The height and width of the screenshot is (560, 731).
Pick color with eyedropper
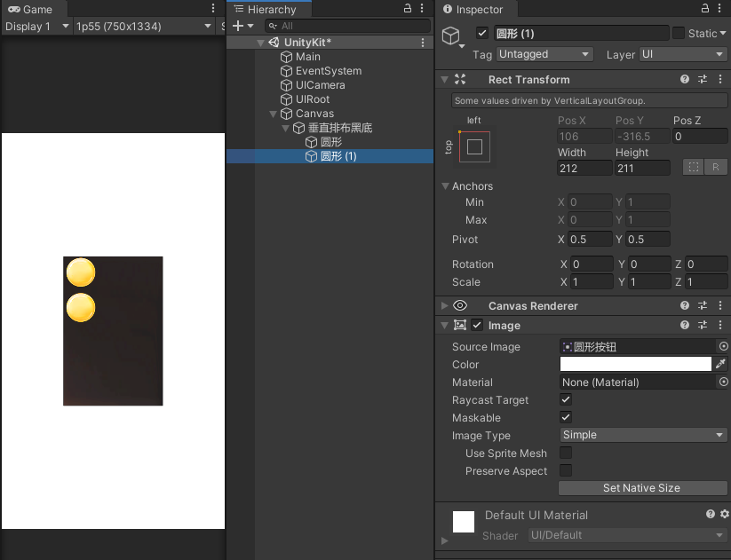tap(720, 364)
